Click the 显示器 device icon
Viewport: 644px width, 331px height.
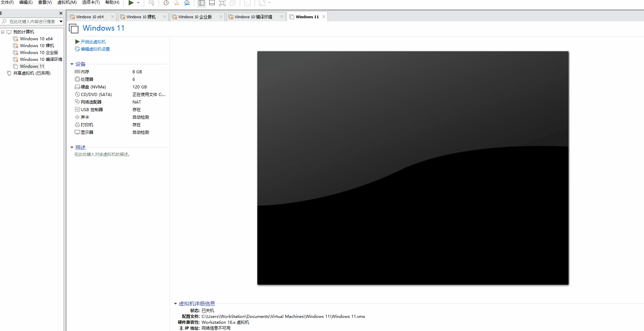tap(77, 132)
